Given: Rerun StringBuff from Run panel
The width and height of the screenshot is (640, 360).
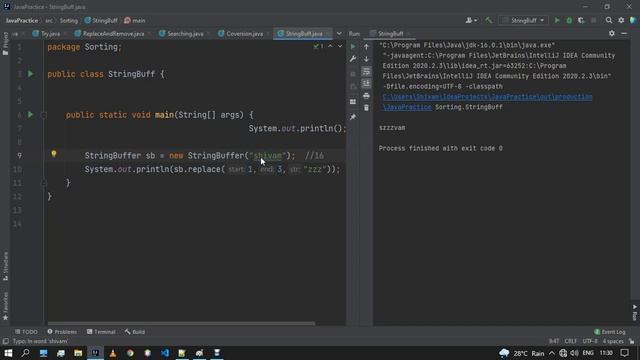Looking at the screenshot, I should 353,47.
